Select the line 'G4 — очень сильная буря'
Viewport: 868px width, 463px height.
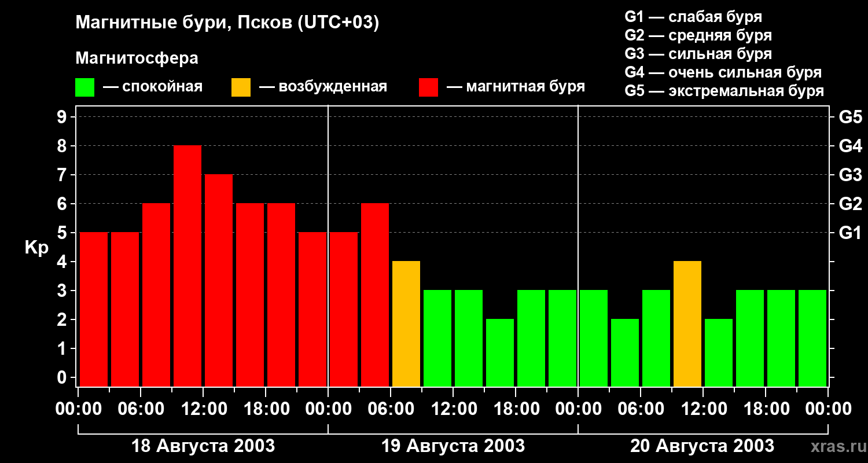point(723,72)
